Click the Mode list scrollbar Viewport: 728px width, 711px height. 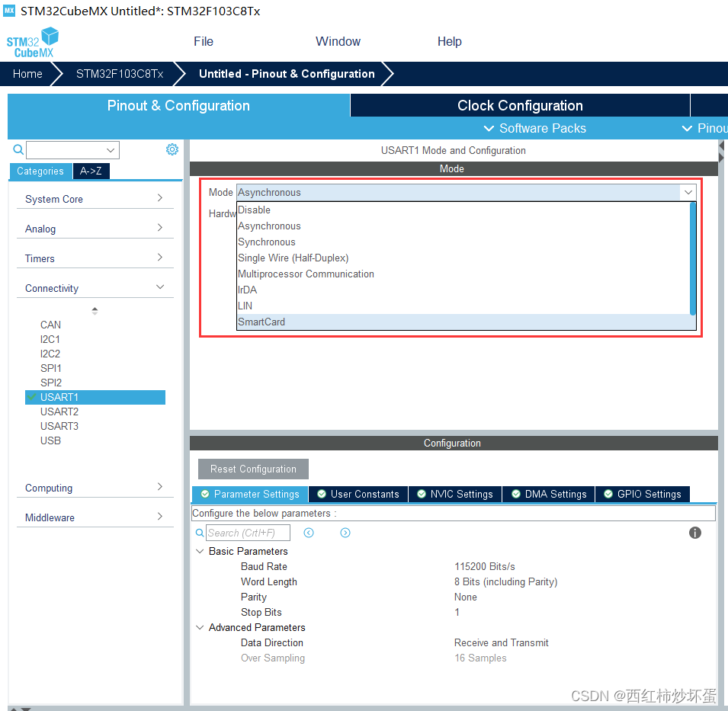693,259
